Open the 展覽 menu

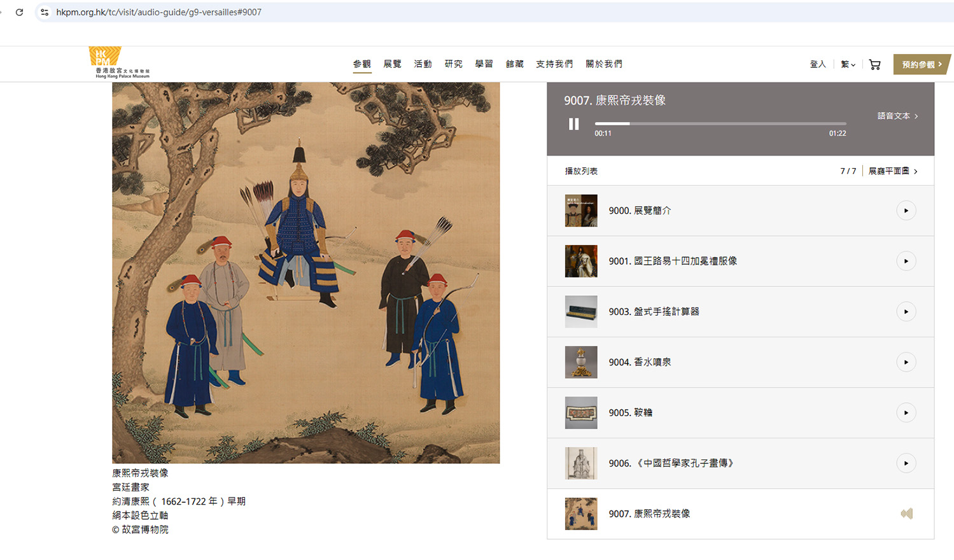(x=392, y=64)
